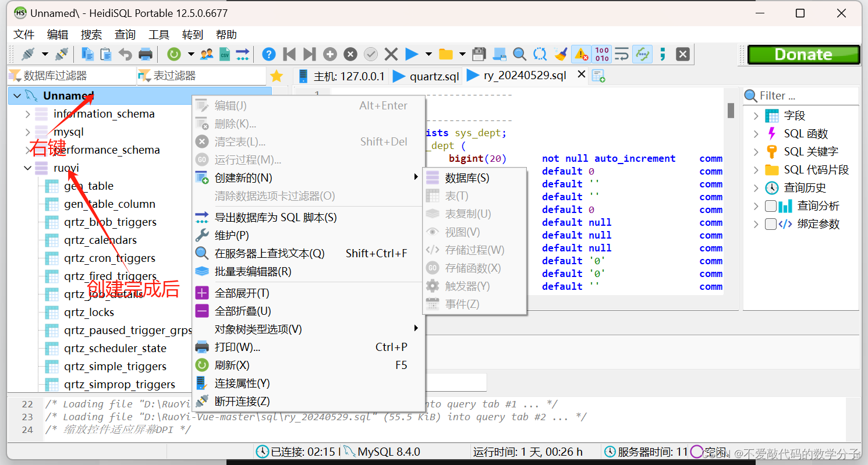Click the cancel editing X icon

(x=391, y=54)
